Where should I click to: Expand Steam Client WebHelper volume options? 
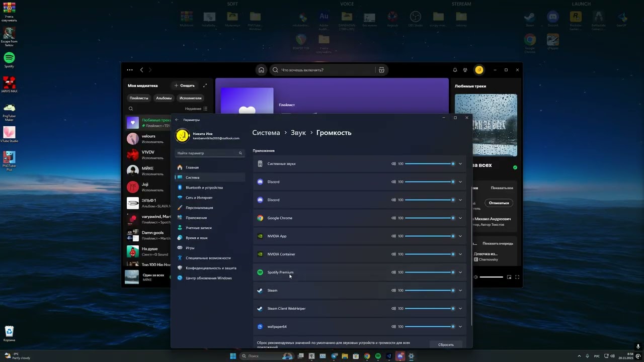pos(460,309)
